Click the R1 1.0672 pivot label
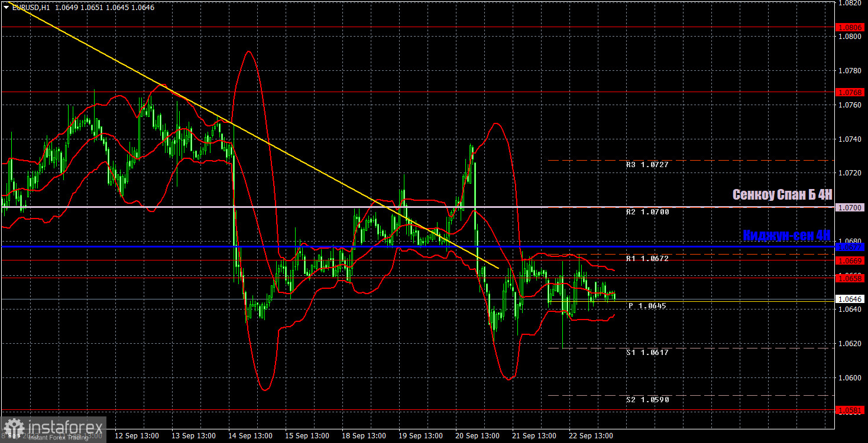The height and width of the screenshot is (443, 868). coord(647,258)
